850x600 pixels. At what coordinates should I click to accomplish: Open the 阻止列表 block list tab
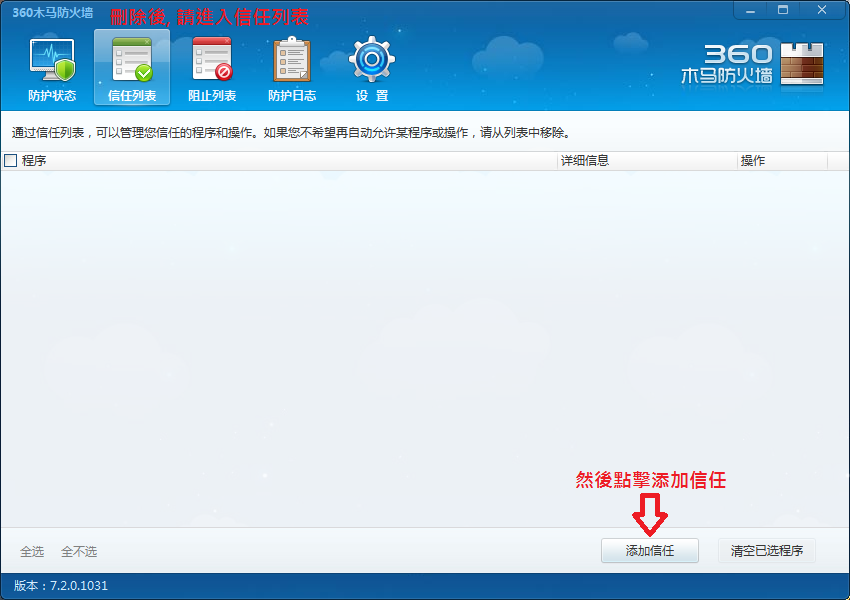[x=212, y=68]
